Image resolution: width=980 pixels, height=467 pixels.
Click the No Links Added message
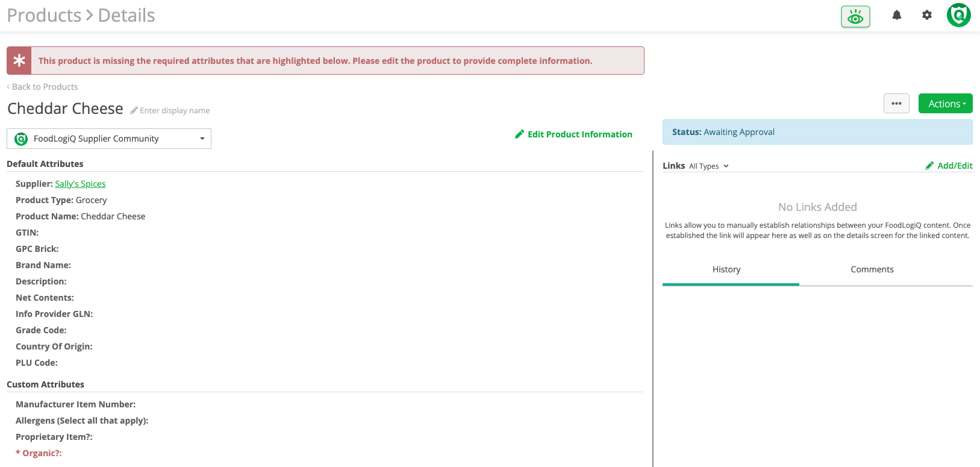coord(817,207)
